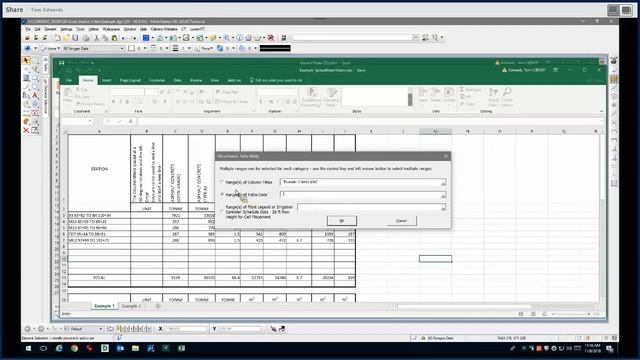Open MicroStation File menu
The width and height of the screenshot is (640, 360).
coord(28,29)
